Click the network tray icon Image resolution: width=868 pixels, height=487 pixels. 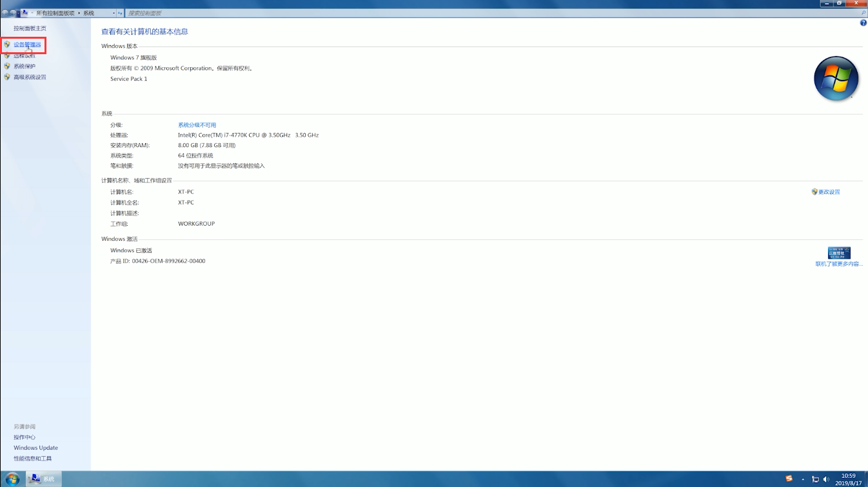click(815, 479)
